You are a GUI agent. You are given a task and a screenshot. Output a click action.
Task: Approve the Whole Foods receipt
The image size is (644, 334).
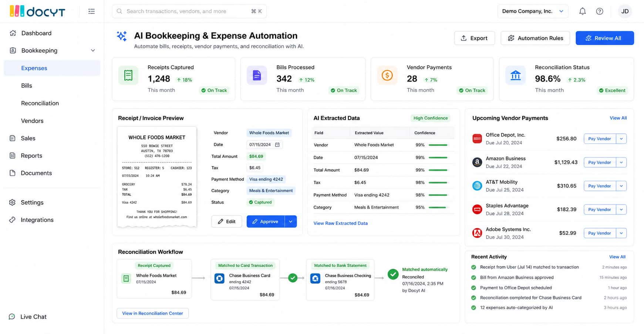pos(266,222)
